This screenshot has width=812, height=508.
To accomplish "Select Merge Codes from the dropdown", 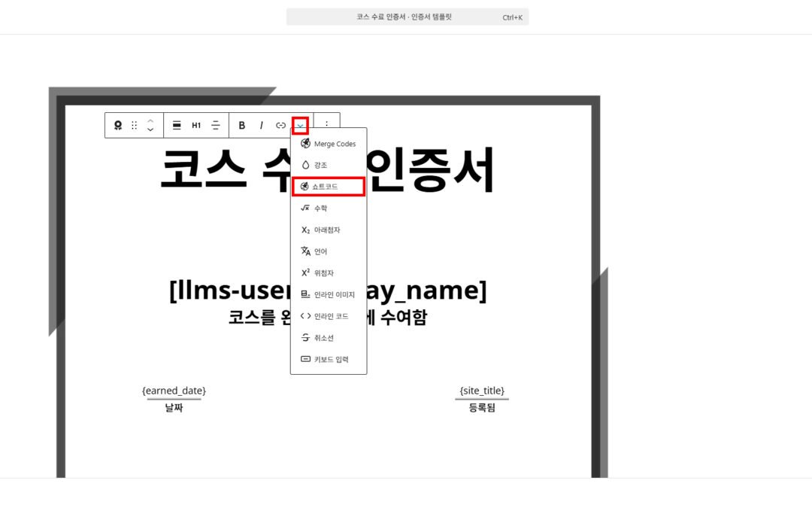I will click(x=329, y=144).
